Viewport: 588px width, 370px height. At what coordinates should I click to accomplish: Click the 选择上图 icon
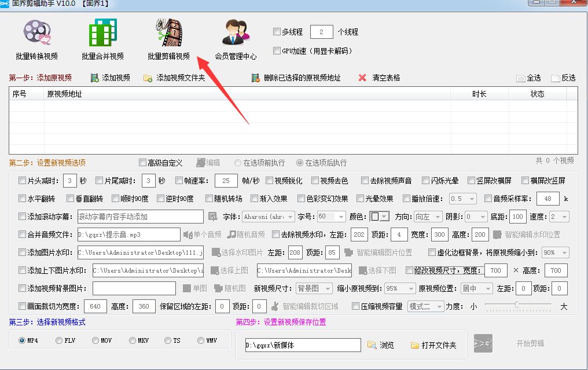tap(215, 270)
